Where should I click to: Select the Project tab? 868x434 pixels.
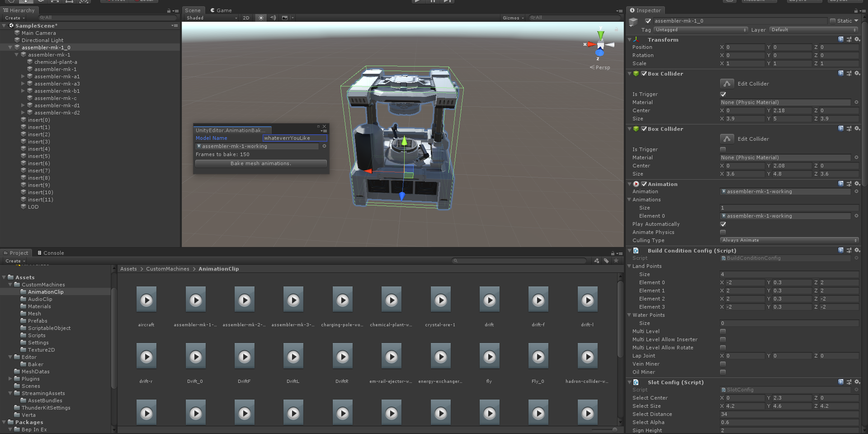16,253
